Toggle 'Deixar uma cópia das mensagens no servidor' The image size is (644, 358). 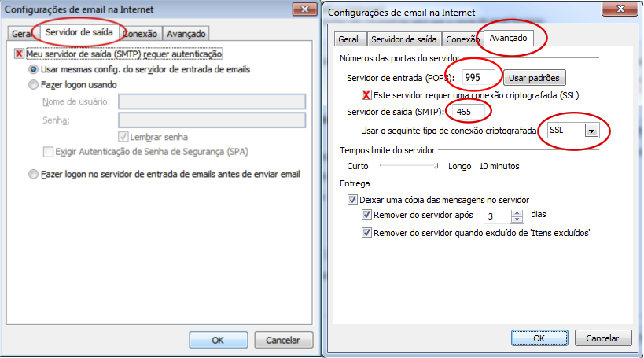click(x=351, y=200)
